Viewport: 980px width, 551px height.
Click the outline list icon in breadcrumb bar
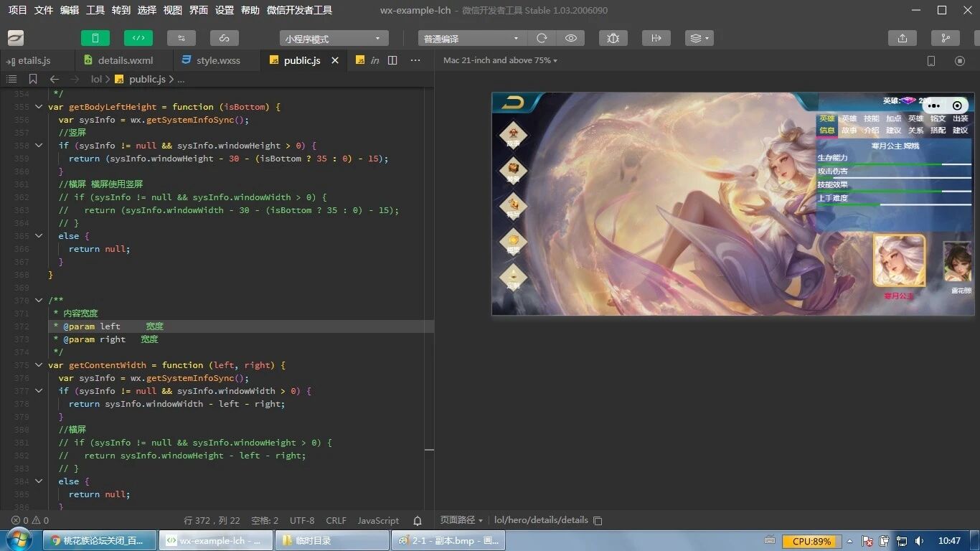pos(11,79)
